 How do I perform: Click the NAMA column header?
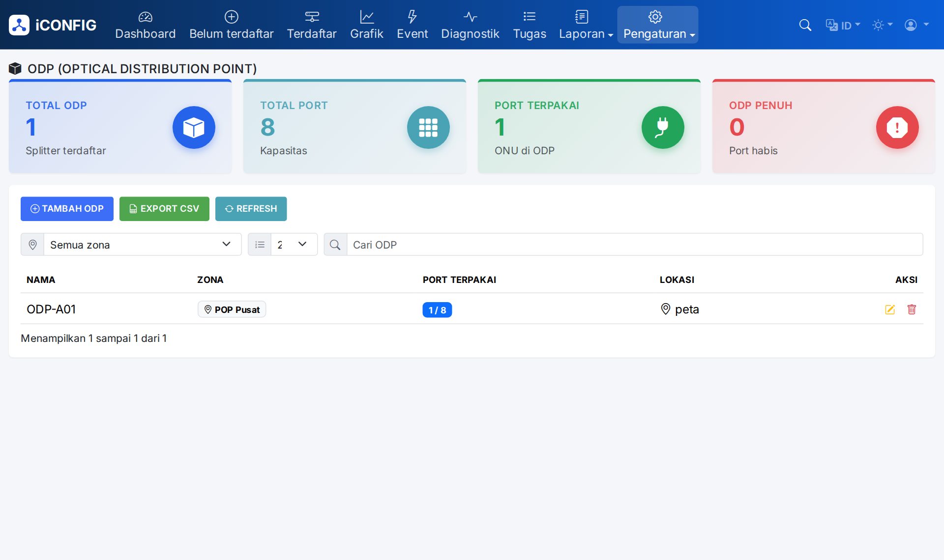(x=41, y=280)
